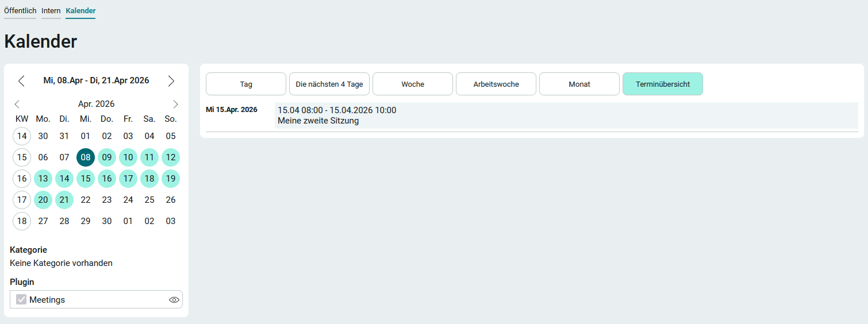The image size is (868, 324).
Task: Uncheck the Meetings plugin checkbox
Action: 21,299
